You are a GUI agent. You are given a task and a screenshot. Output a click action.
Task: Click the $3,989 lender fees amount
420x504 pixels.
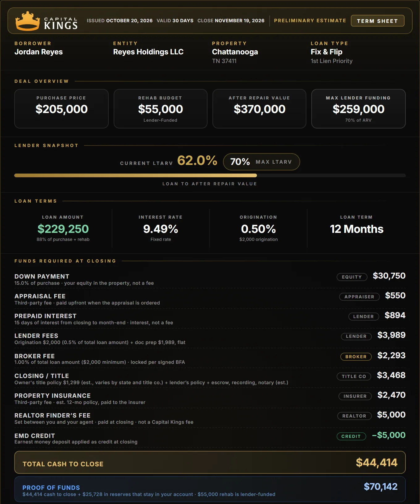click(x=391, y=335)
